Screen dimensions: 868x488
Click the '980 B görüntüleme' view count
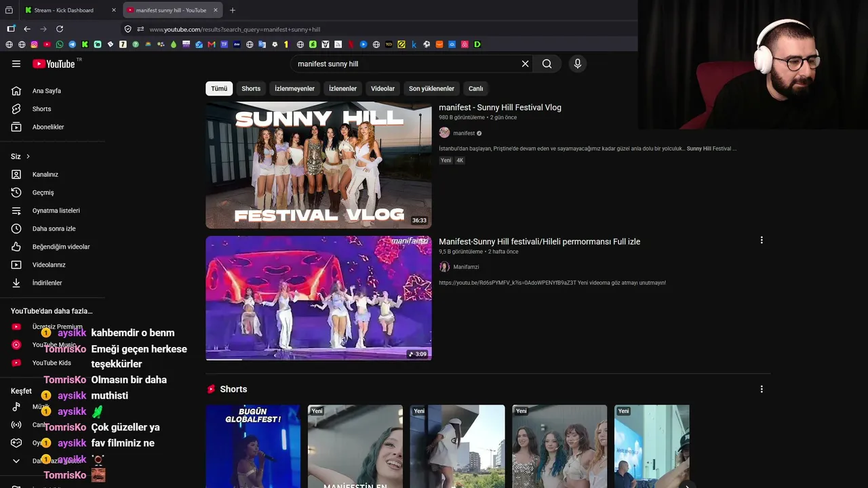[x=462, y=117]
